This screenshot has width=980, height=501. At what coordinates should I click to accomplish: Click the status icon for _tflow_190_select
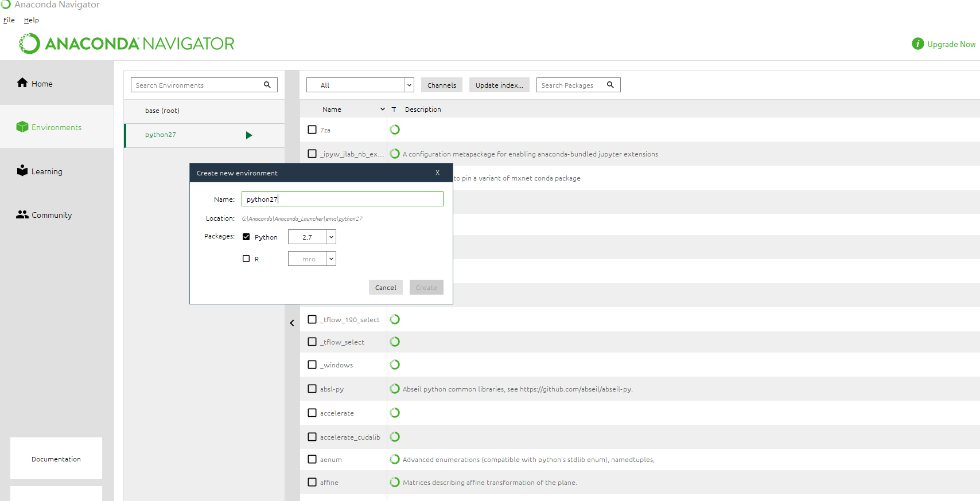point(395,319)
